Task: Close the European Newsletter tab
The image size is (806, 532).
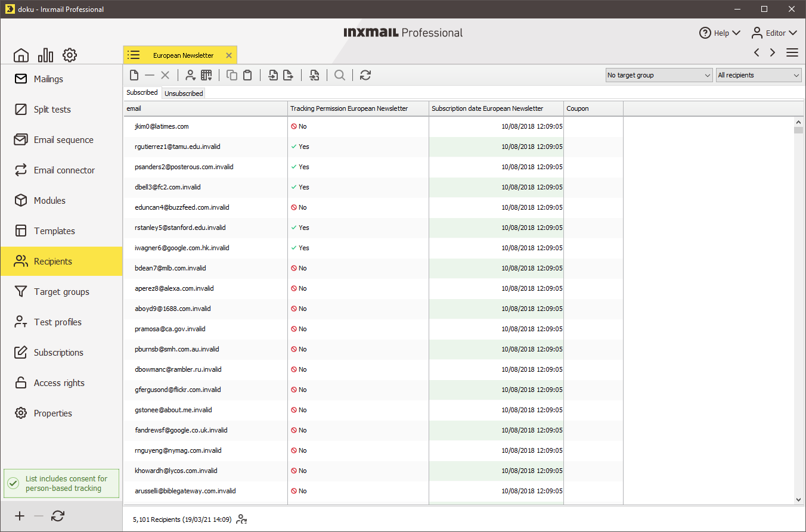Action: [x=229, y=55]
